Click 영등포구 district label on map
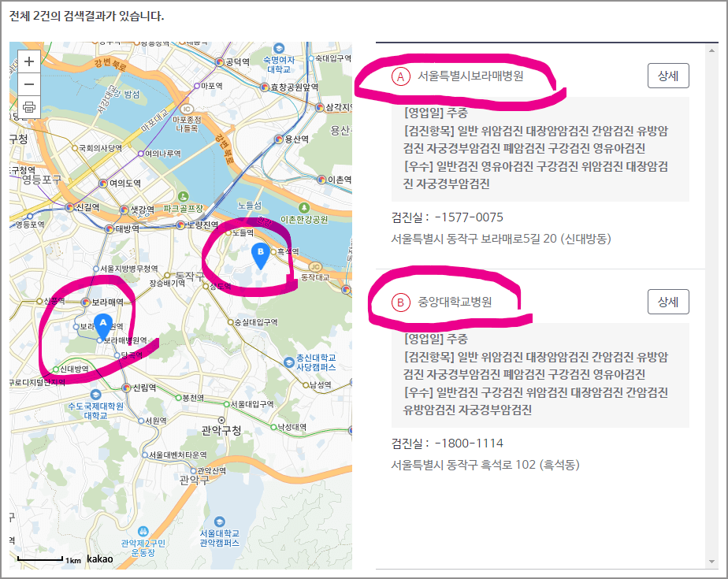This screenshot has height=579, width=728. (42, 180)
